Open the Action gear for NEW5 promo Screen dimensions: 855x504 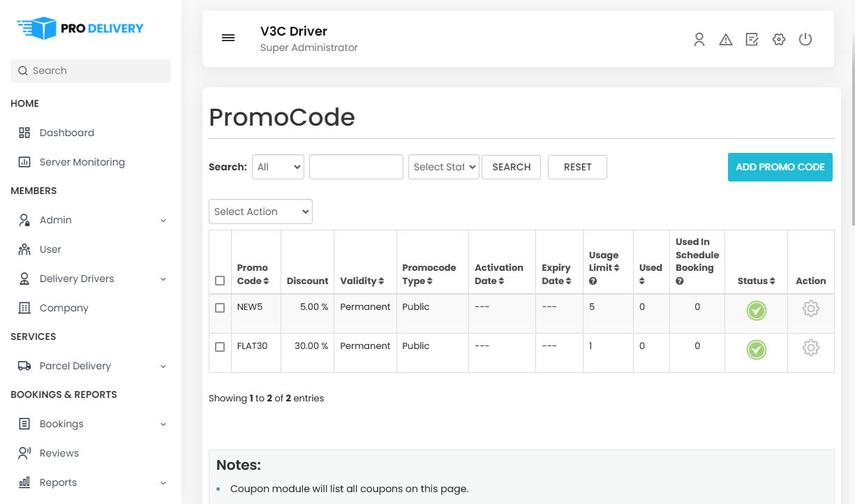coord(810,308)
